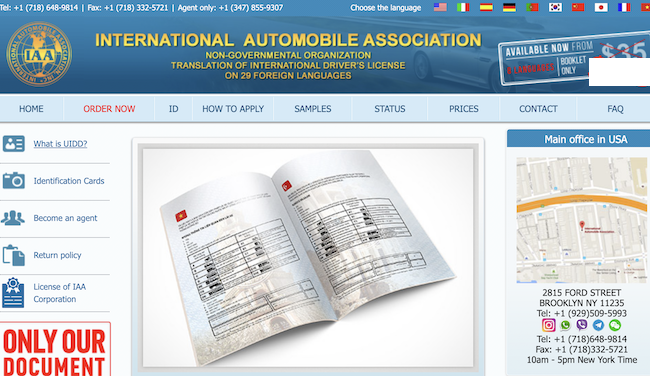Open the Return policy link
Image resolution: width=650 pixels, height=376 pixels.
pos(57,255)
